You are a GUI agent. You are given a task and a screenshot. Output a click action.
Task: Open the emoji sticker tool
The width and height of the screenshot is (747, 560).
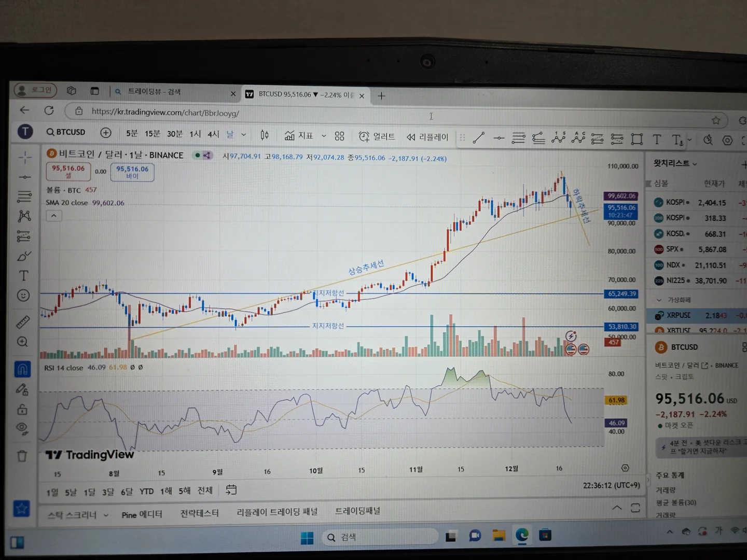23,296
